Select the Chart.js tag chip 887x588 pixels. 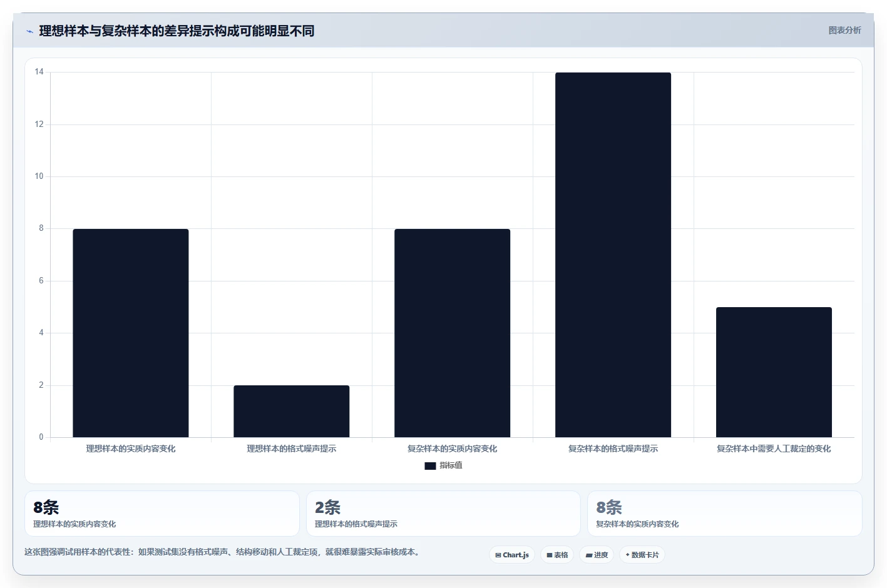pyautogui.click(x=512, y=555)
